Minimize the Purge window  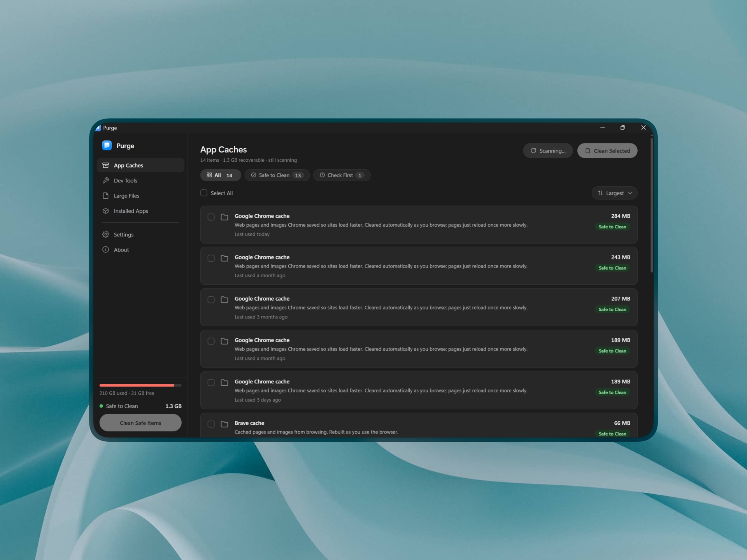(x=602, y=128)
